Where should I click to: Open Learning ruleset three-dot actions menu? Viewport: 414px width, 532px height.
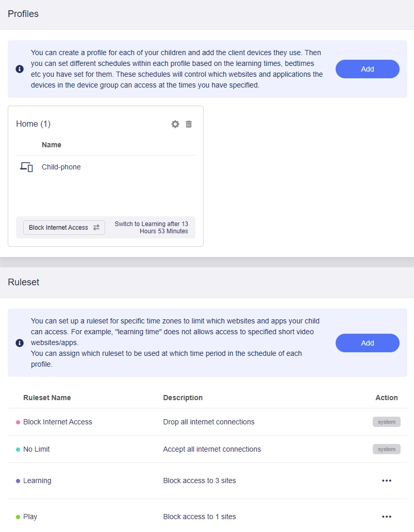click(387, 480)
